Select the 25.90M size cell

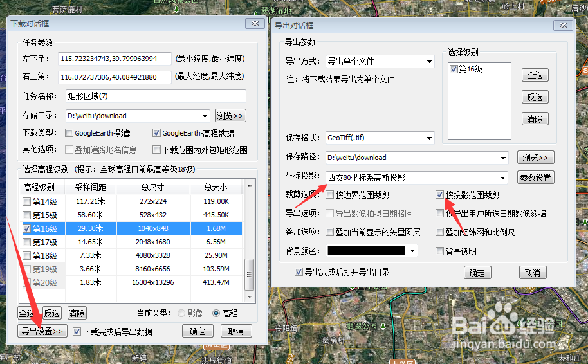tap(216, 256)
